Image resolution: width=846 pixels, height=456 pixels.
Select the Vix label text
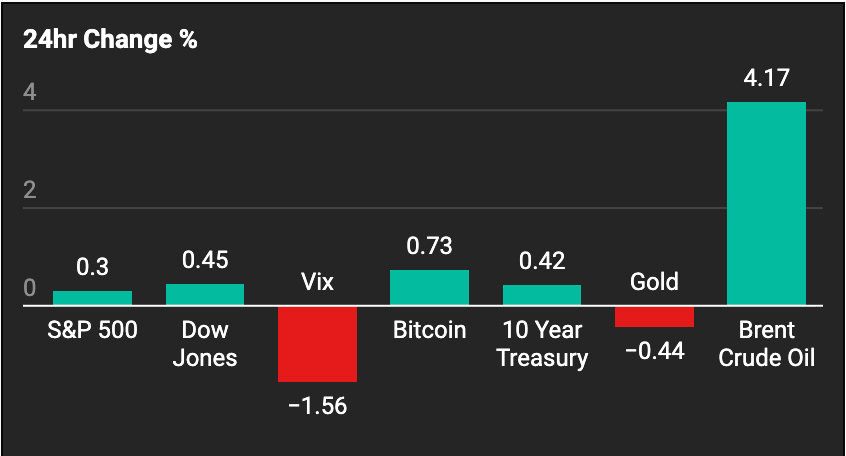pyautogui.click(x=317, y=282)
